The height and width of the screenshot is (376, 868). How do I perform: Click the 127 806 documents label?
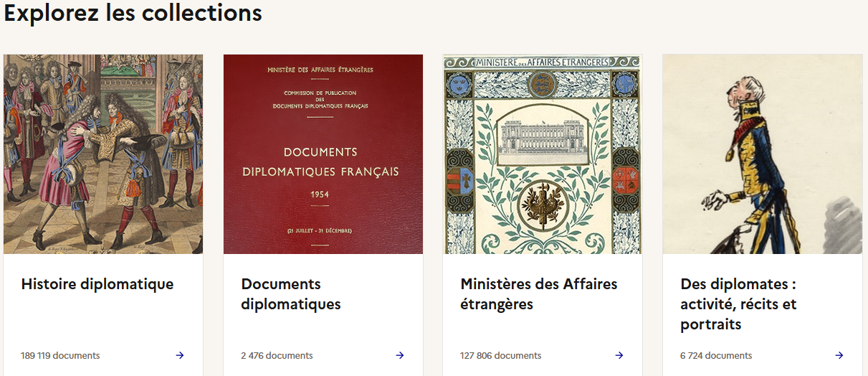[500, 356]
